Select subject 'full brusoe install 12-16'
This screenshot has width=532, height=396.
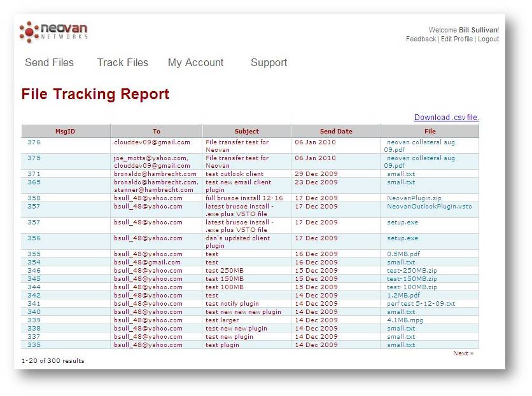[x=244, y=198]
